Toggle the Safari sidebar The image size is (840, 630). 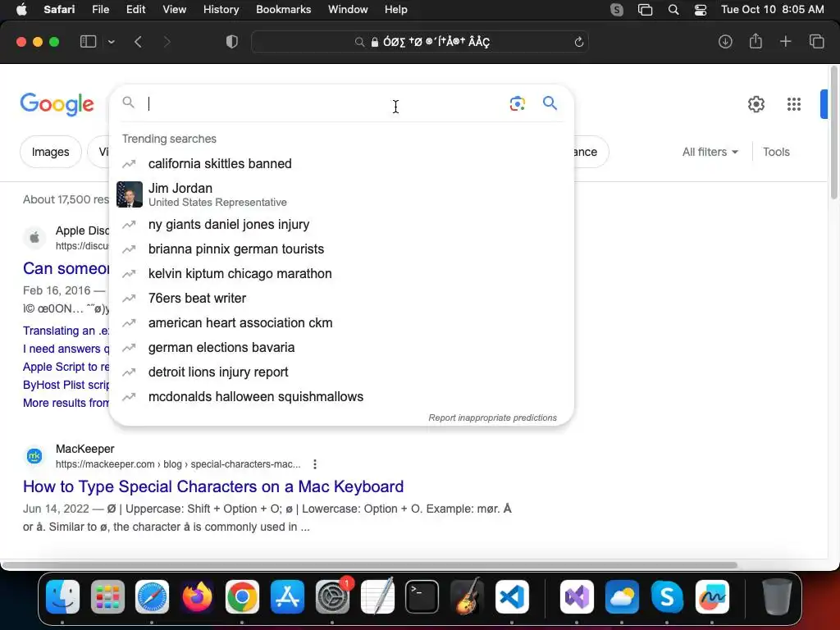click(x=88, y=42)
